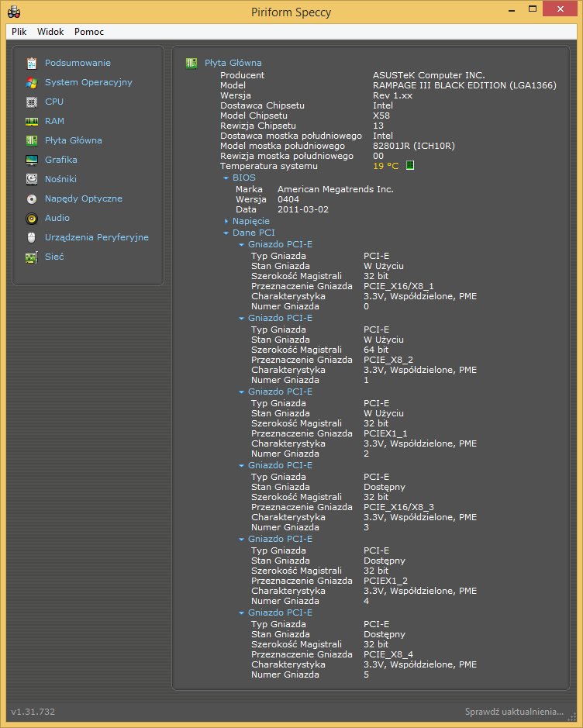Click the Audio speaker icon
Screen dimensions: 583x728
(x=32, y=218)
